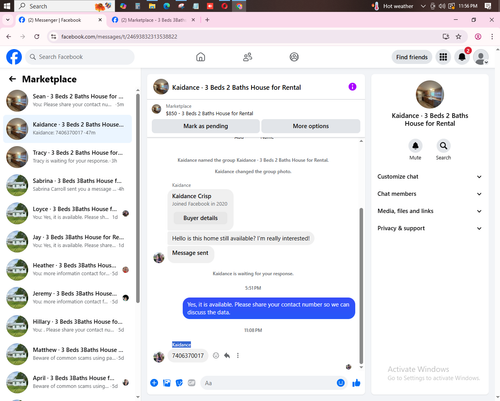Click the browser address bar
500x401 pixels.
248,37
